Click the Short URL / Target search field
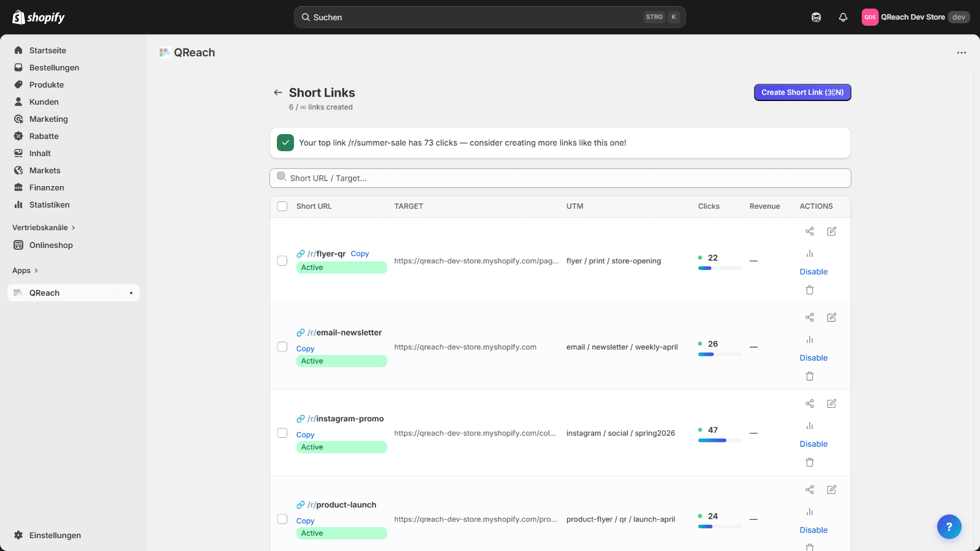Viewport: 980px width, 551px height. (559, 178)
